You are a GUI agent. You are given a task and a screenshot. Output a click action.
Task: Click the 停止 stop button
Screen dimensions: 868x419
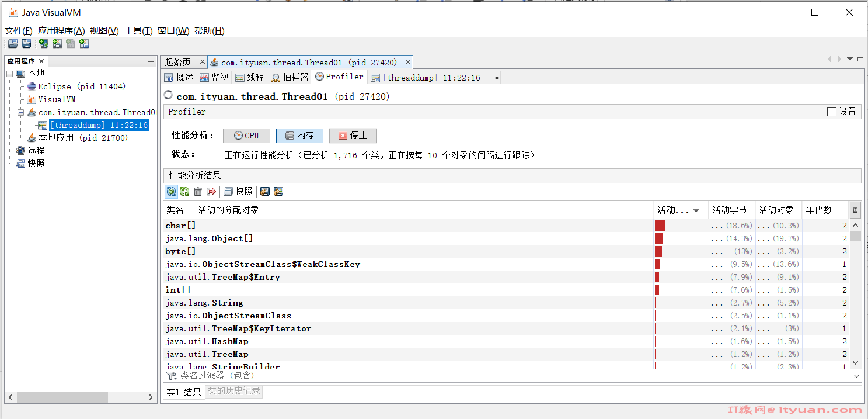tap(353, 136)
